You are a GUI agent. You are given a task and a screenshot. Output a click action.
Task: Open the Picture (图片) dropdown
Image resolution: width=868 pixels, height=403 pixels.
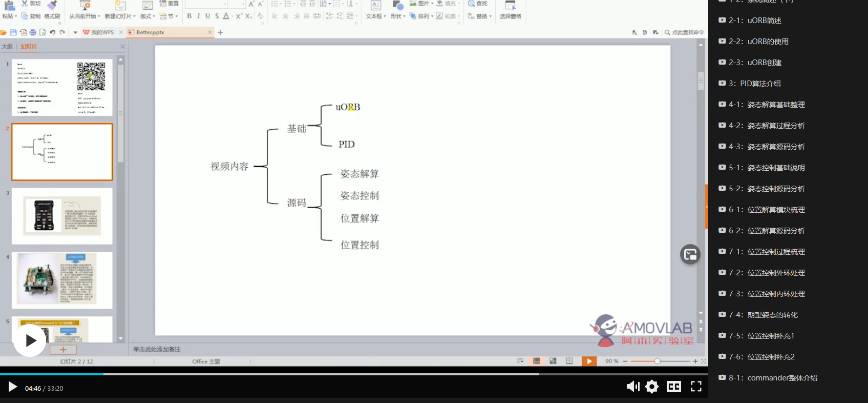pos(421,4)
